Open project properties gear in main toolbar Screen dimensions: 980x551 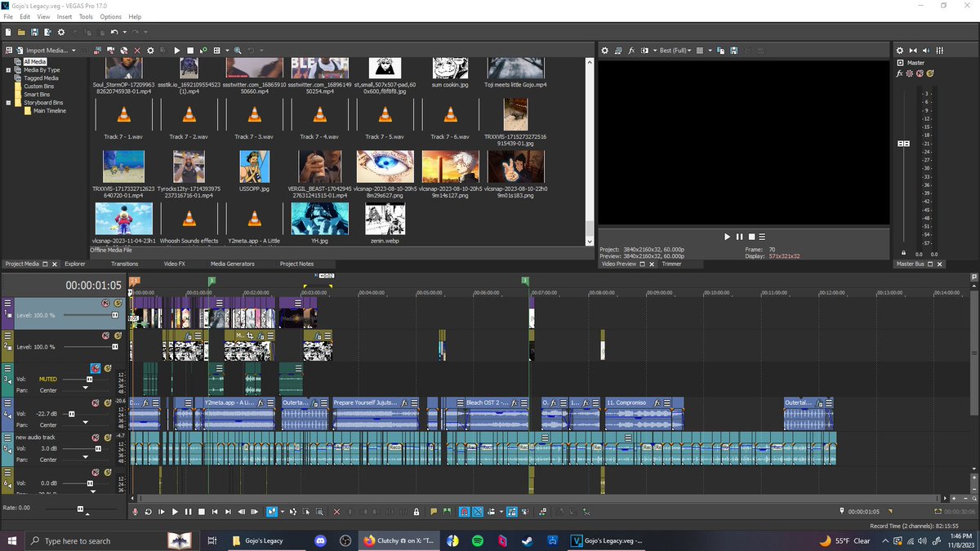coord(61,32)
